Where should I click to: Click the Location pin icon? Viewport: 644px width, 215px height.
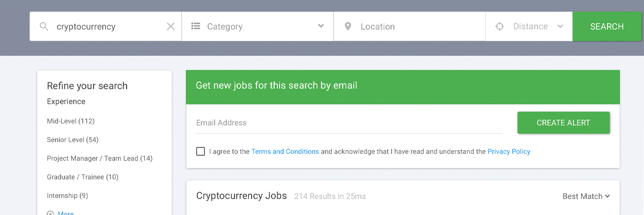click(348, 27)
